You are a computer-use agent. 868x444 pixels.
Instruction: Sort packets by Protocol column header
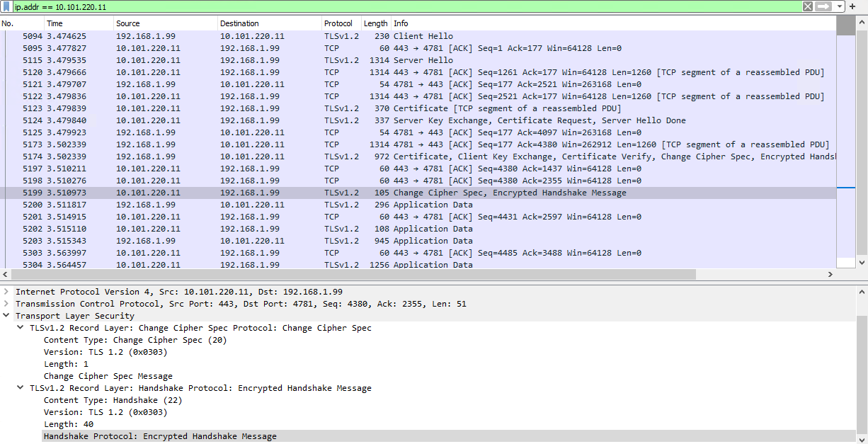(341, 23)
